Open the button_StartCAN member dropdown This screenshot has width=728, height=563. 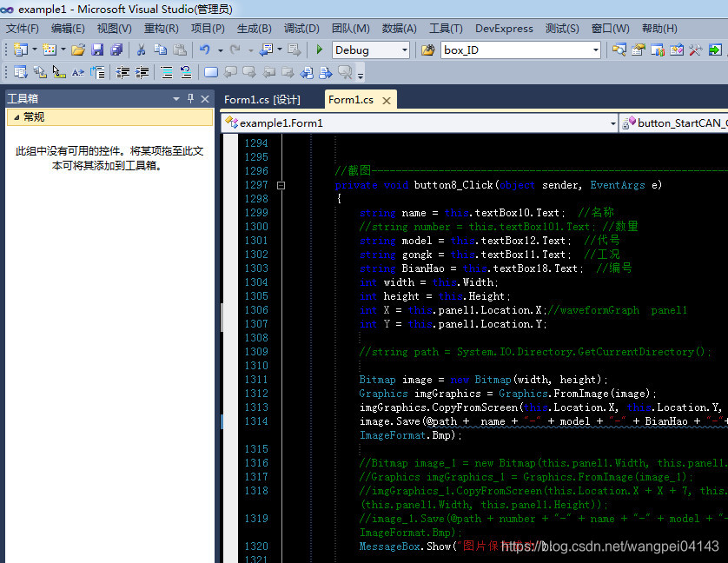[x=674, y=123]
